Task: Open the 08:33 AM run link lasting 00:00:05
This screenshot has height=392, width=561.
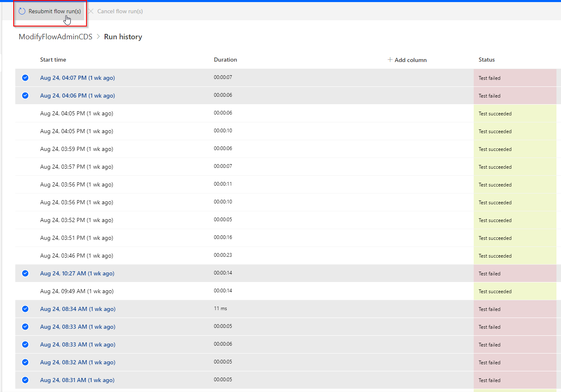Action: click(x=78, y=327)
